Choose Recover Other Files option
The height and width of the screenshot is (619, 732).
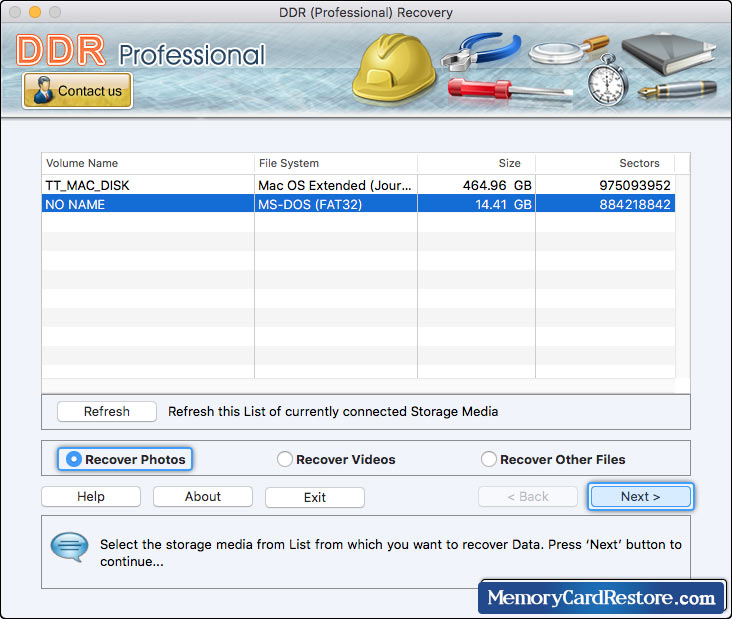click(x=553, y=459)
